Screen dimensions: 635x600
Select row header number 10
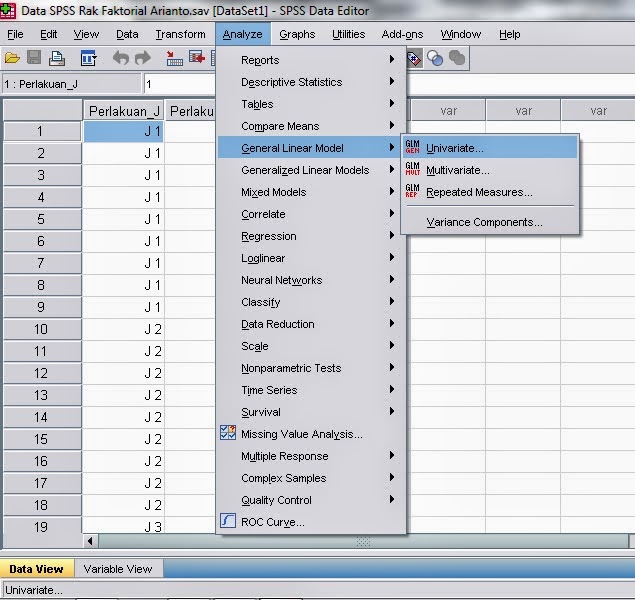42,329
